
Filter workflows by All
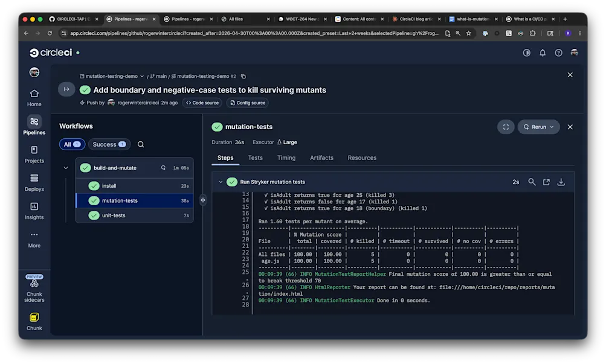pos(72,144)
